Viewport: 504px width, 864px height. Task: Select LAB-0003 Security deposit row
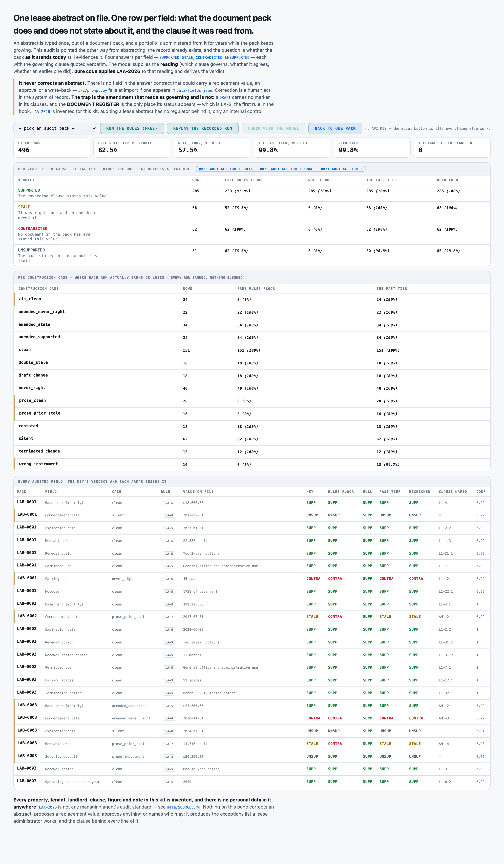pyautogui.click(x=252, y=756)
